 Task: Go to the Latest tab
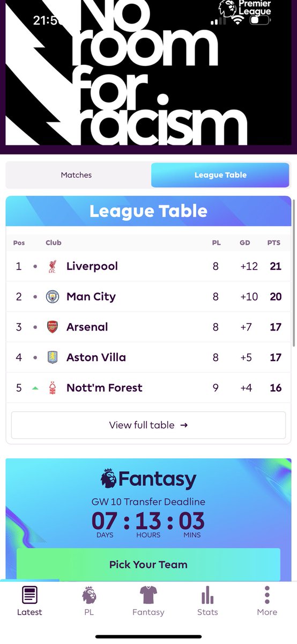[29, 601]
